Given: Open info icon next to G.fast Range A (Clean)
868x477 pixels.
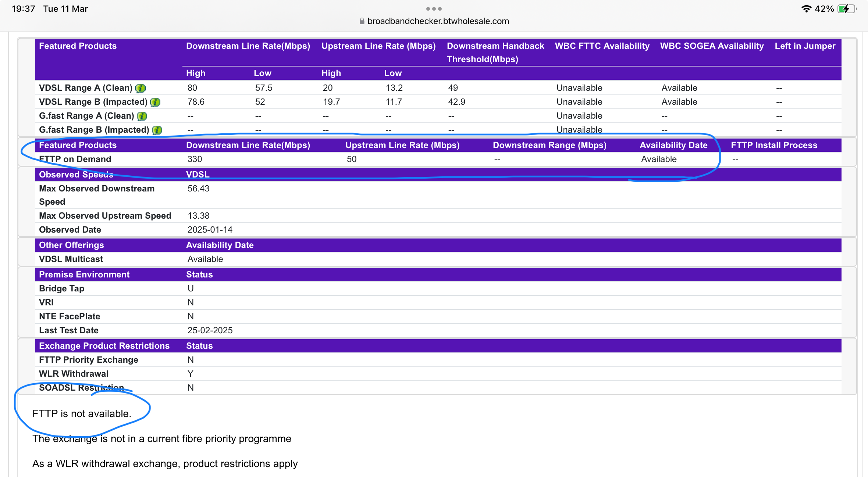Looking at the screenshot, I should (x=142, y=116).
